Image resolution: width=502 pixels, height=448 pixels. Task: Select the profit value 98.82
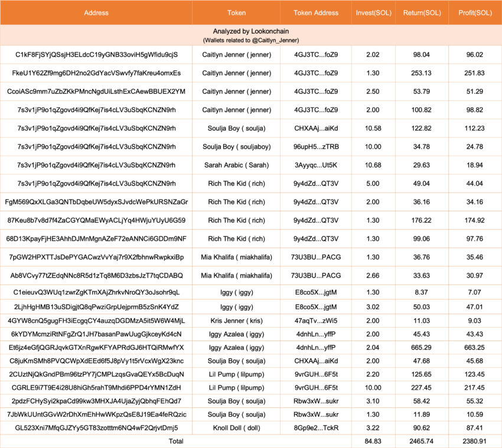pyautogui.click(x=474, y=110)
